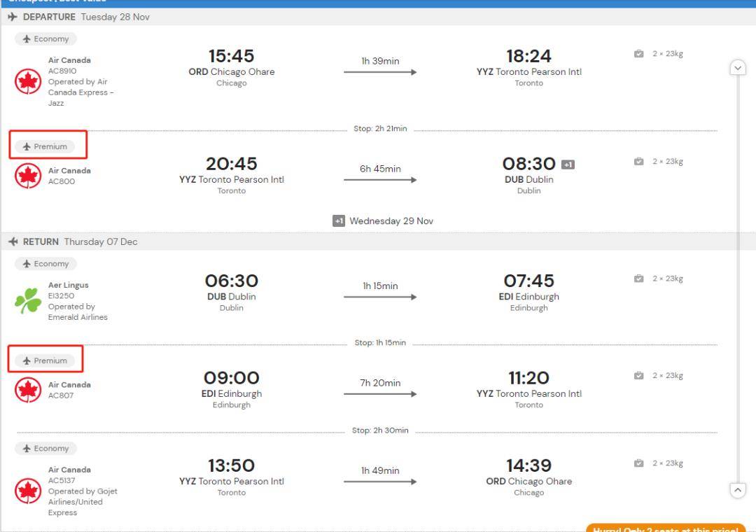The image size is (756, 532).
Task: Click baggage icon on Dublin–Edinburgh flight row
Action: pyautogui.click(x=638, y=279)
